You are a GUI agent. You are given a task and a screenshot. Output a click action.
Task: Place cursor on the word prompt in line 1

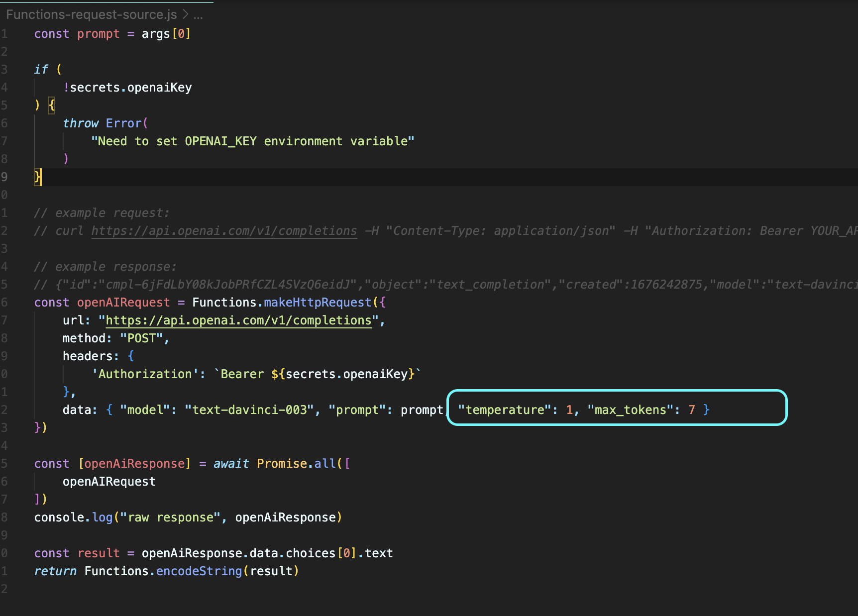(x=98, y=33)
